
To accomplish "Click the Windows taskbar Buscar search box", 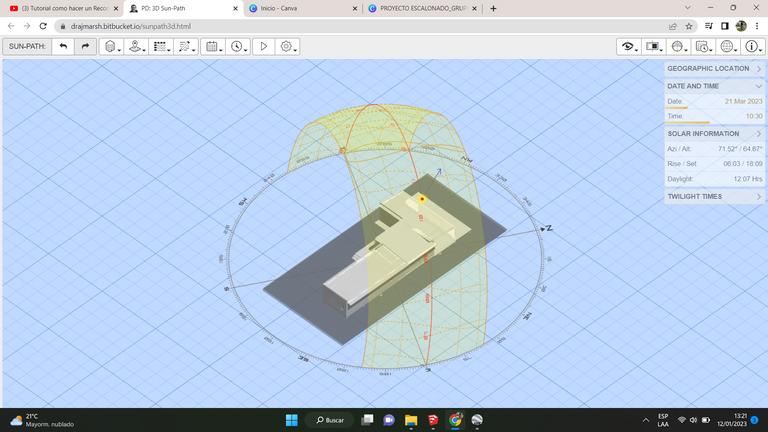I will point(330,420).
